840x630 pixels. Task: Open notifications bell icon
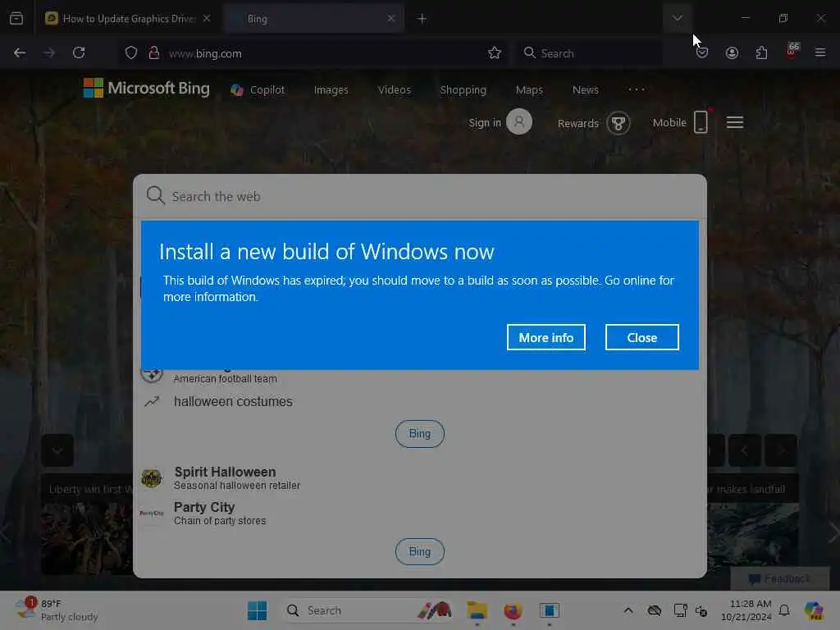click(x=784, y=610)
